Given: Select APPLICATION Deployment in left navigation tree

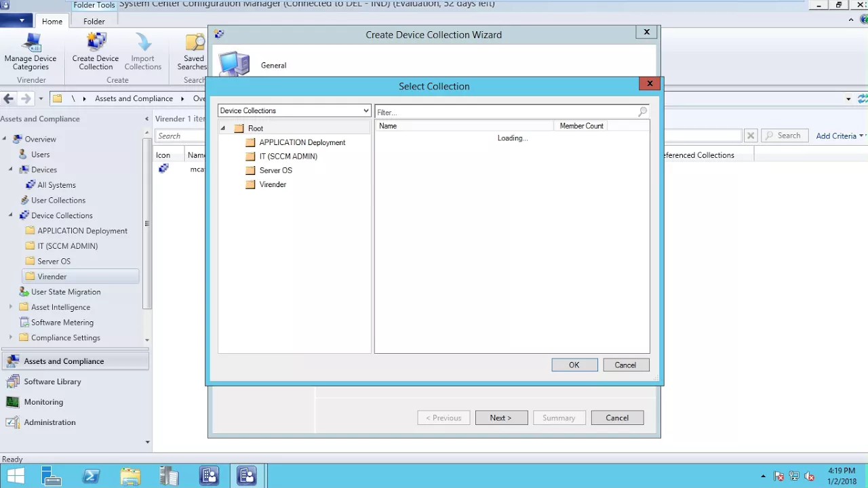Looking at the screenshot, I should (x=82, y=230).
